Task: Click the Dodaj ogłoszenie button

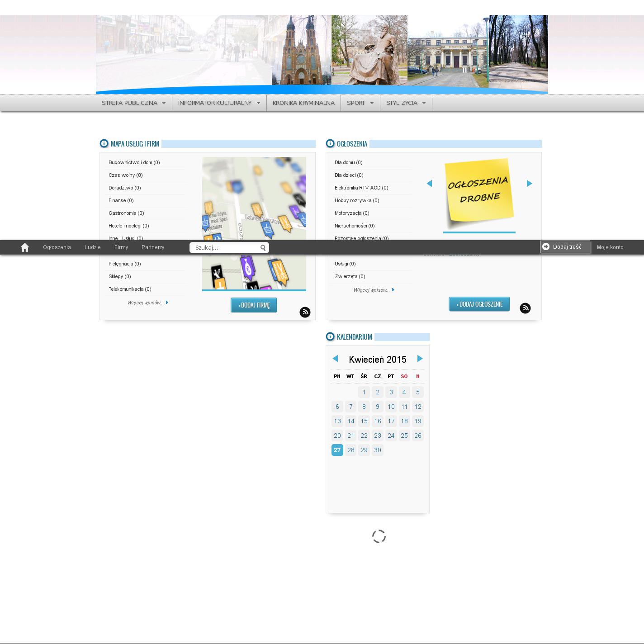Action: click(x=479, y=304)
